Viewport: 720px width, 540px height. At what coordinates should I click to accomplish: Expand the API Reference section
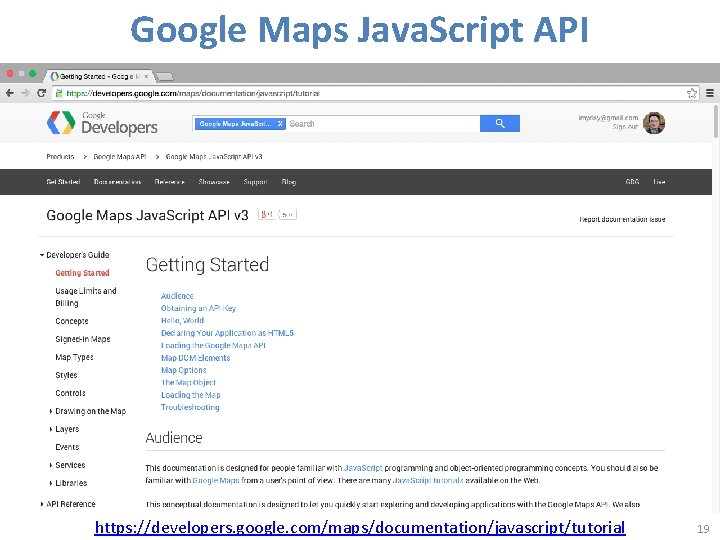point(42,504)
